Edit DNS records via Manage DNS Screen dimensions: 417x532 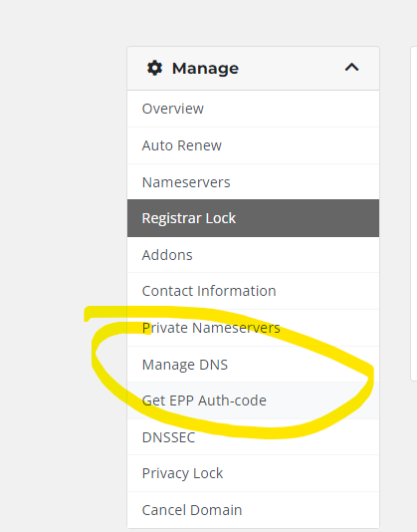pos(253,365)
